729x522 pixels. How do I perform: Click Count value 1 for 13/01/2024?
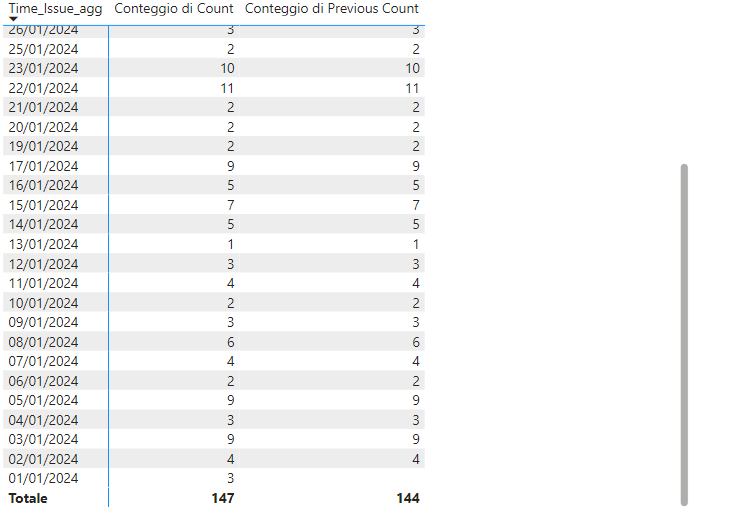tap(231, 244)
